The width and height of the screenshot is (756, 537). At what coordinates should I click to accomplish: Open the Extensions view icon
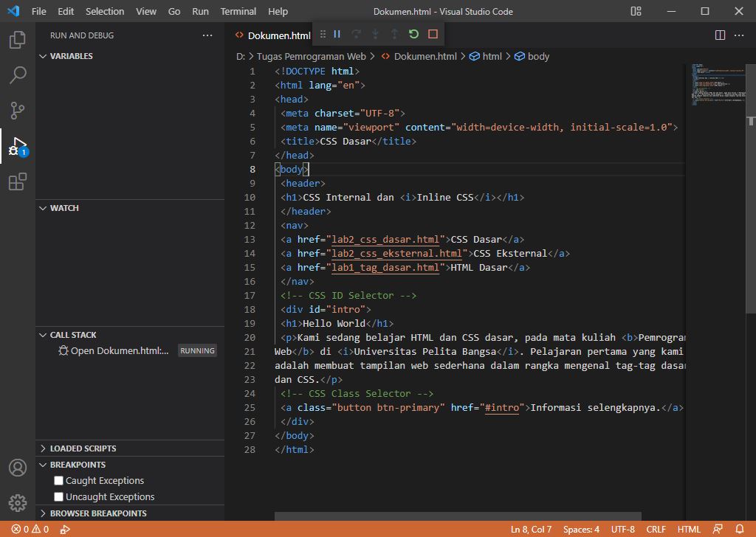(x=18, y=182)
